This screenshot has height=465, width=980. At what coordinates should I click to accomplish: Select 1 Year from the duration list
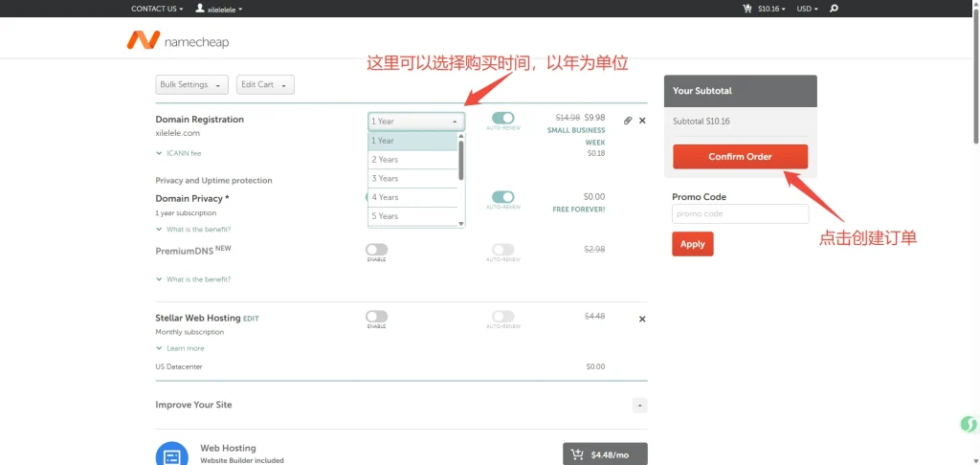coord(412,142)
